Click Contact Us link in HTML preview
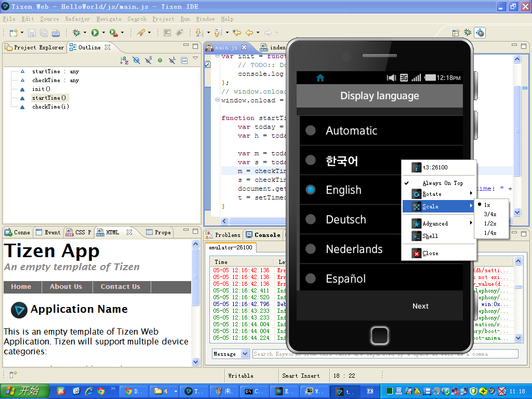 [121, 287]
